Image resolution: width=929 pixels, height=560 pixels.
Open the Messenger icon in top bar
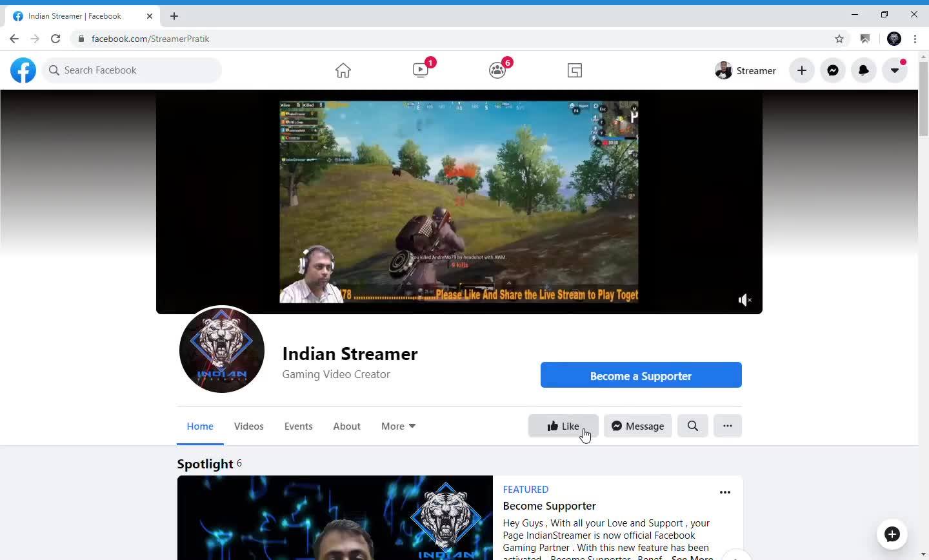[x=833, y=70]
